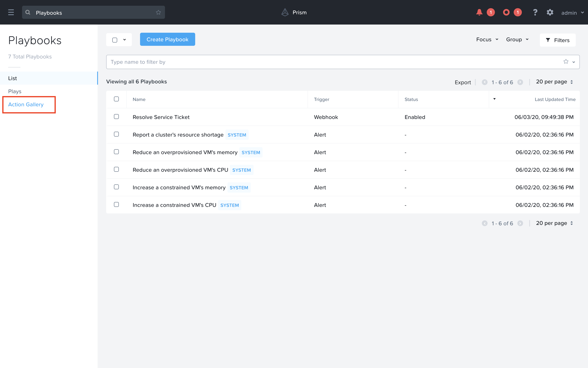The width and height of the screenshot is (588, 368).
Task: Toggle the bulk select checkbox in toolbar
Action: pos(115,40)
